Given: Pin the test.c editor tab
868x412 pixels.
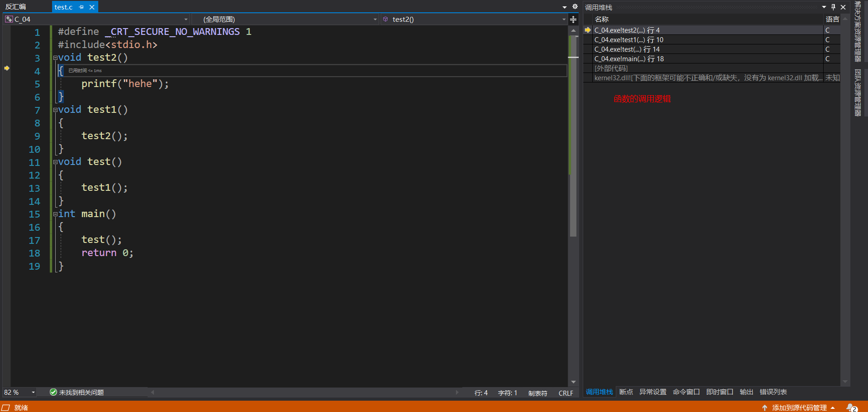Looking at the screenshot, I should click(x=81, y=7).
